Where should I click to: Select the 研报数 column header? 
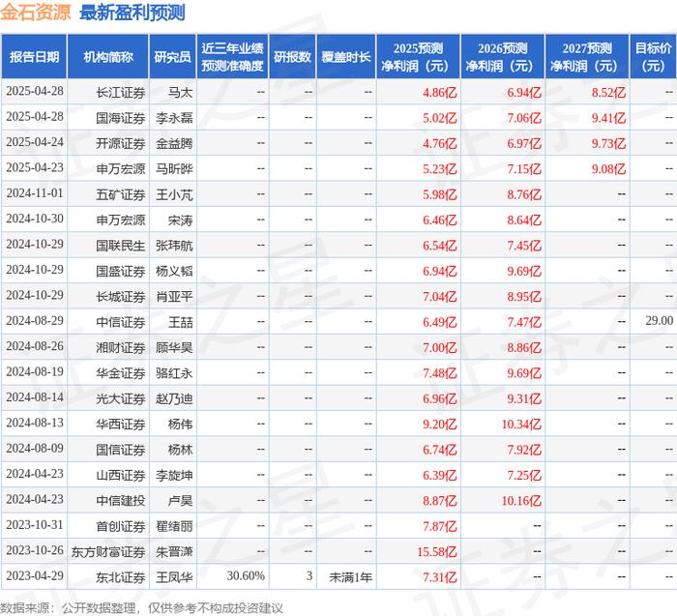(292, 56)
